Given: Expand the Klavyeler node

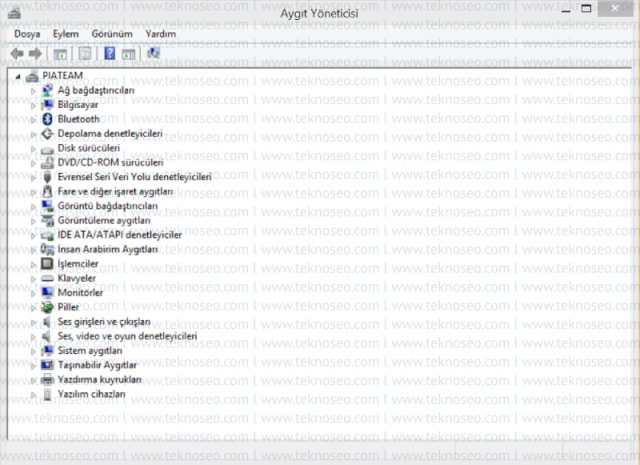Looking at the screenshot, I should pos(33,279).
